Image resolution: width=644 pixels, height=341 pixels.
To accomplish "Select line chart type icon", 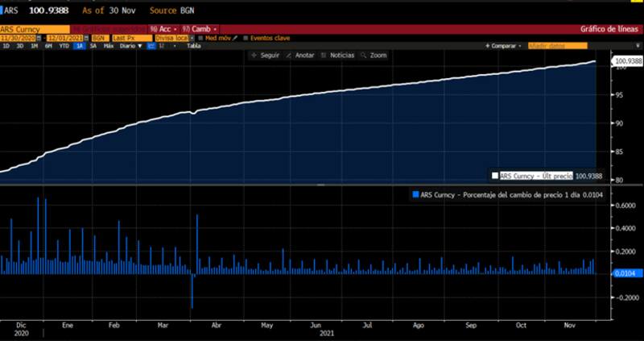I will (151, 47).
